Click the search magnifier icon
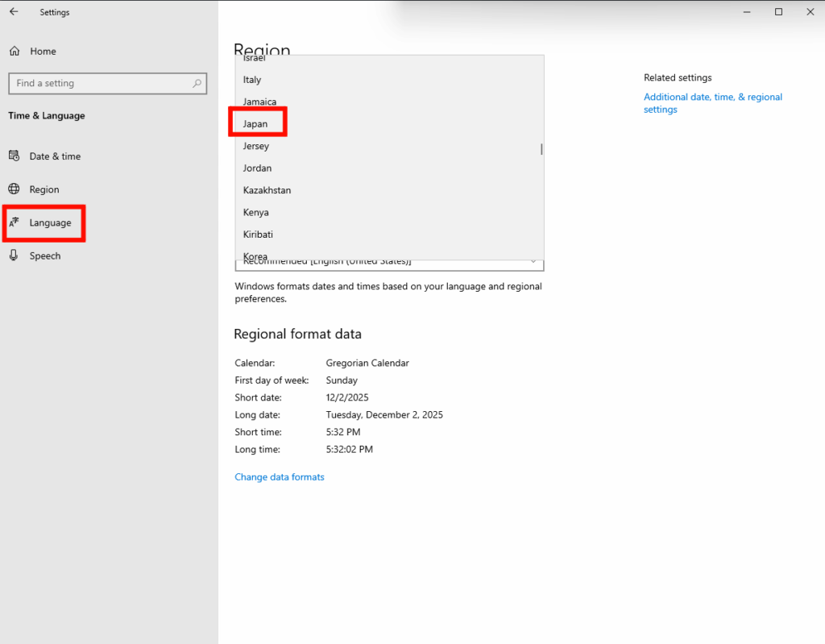Image resolution: width=825 pixels, height=644 pixels. point(197,83)
